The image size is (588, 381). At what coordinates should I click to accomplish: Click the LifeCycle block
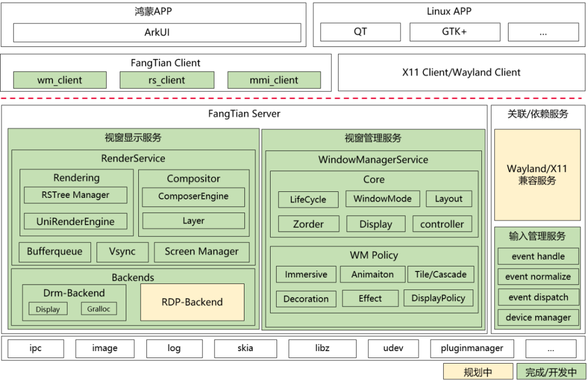(x=308, y=199)
